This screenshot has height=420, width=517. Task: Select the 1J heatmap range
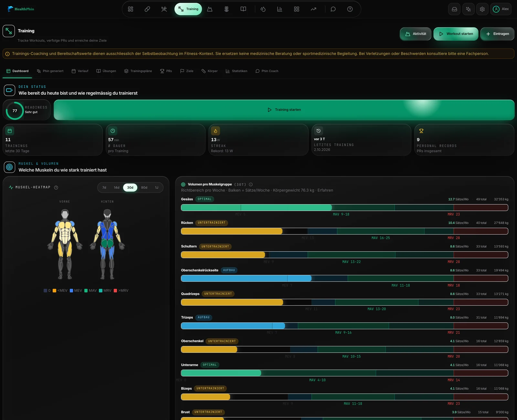click(157, 187)
